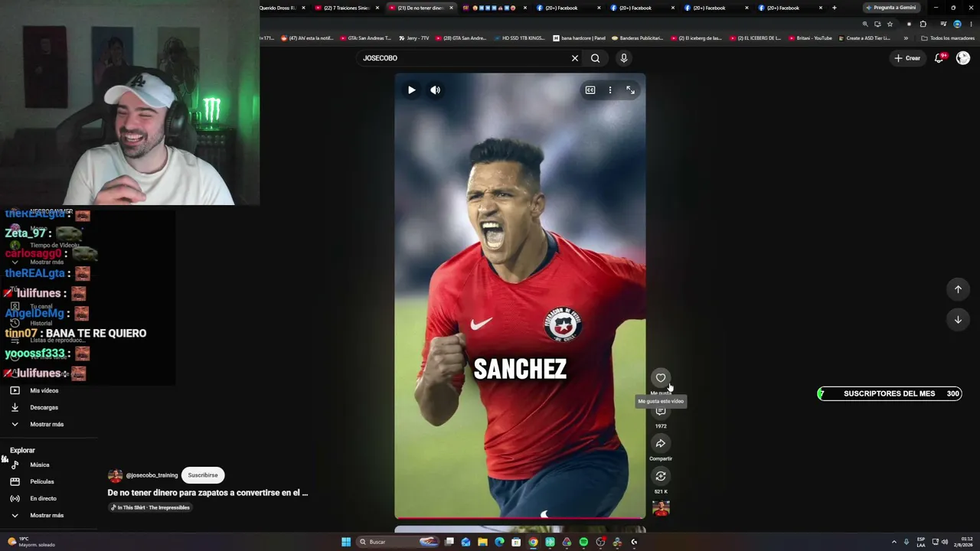980x551 pixels.
Task: Open the Chrome extensions puzzle icon
Action: point(923,24)
